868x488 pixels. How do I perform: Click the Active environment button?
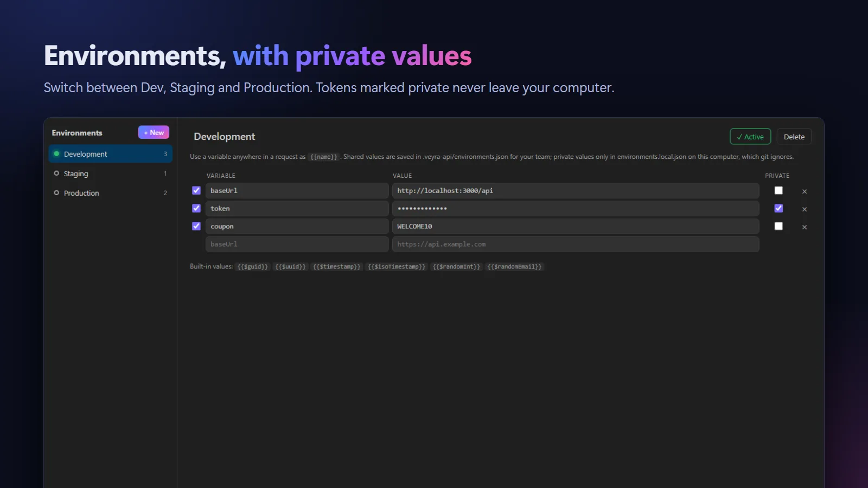[750, 137]
